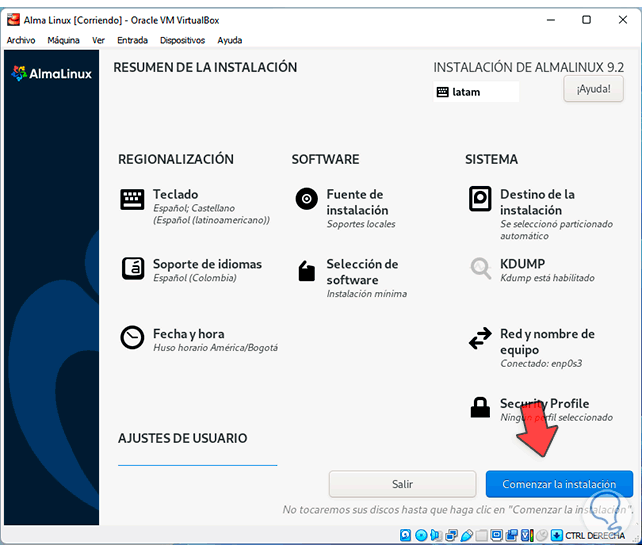Screen dimensions: 642x552
Task: Click the Salir button
Action: 402,484
